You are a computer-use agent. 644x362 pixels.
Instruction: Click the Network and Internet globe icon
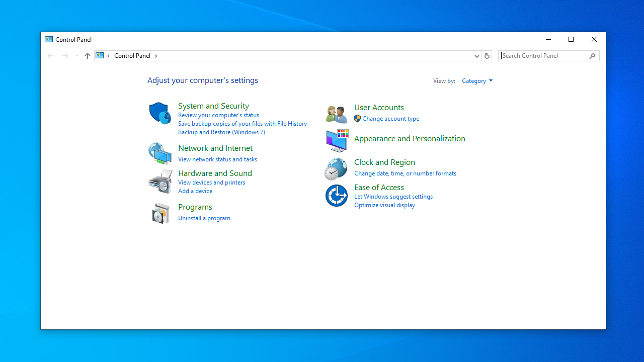pos(160,153)
